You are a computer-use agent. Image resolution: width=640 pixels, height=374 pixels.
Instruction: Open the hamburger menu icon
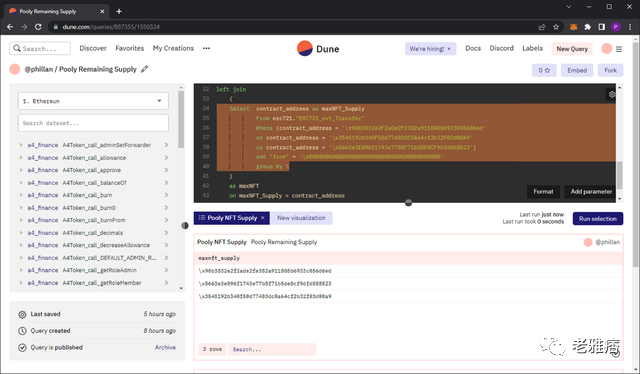point(619,49)
